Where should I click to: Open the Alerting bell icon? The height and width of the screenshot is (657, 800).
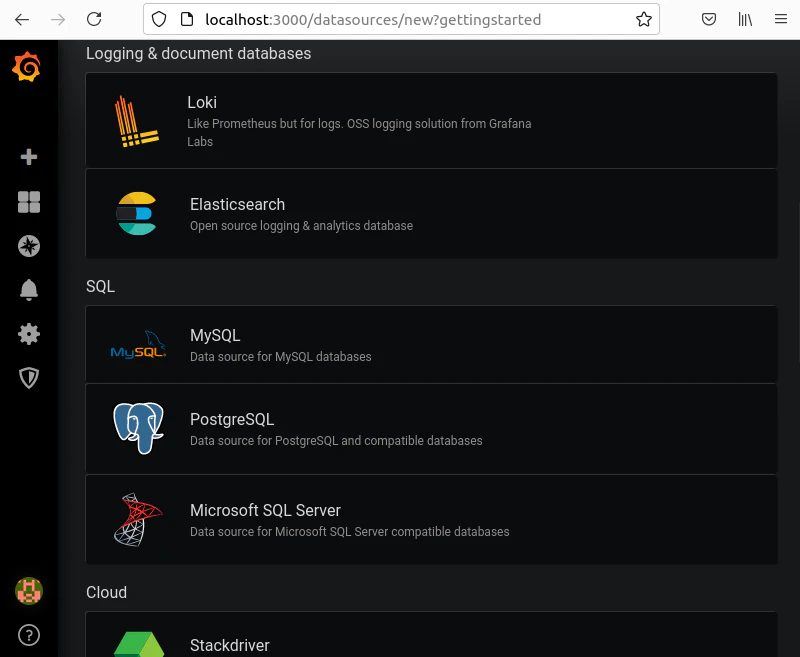(x=29, y=290)
